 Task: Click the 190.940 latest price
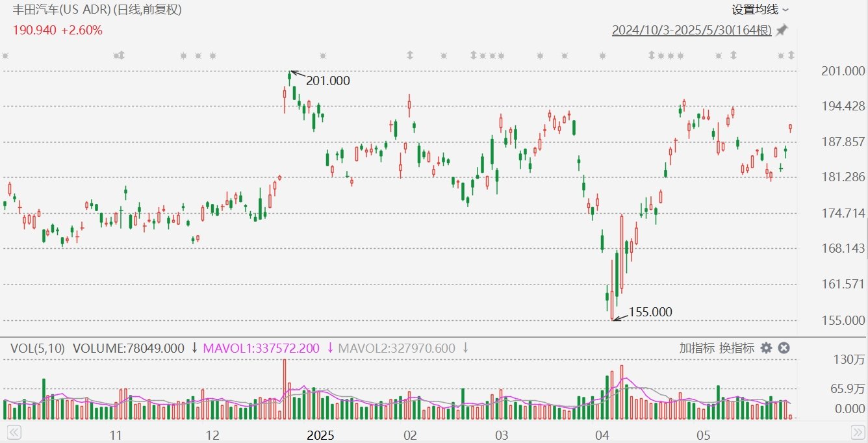click(34, 30)
